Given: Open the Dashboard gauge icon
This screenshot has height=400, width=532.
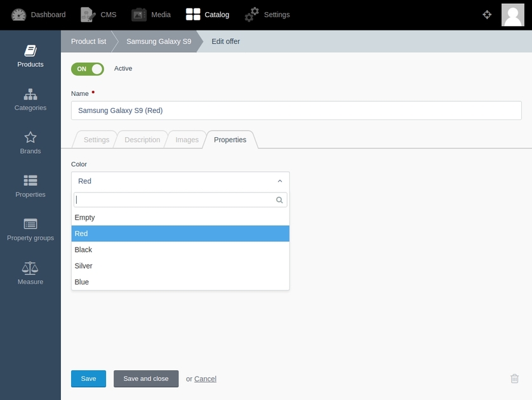Looking at the screenshot, I should (x=18, y=15).
